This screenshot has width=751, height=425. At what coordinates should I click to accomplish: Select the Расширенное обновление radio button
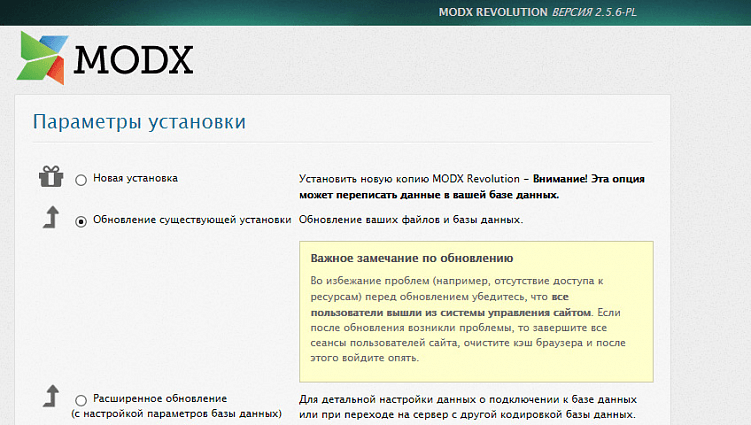[81, 400]
